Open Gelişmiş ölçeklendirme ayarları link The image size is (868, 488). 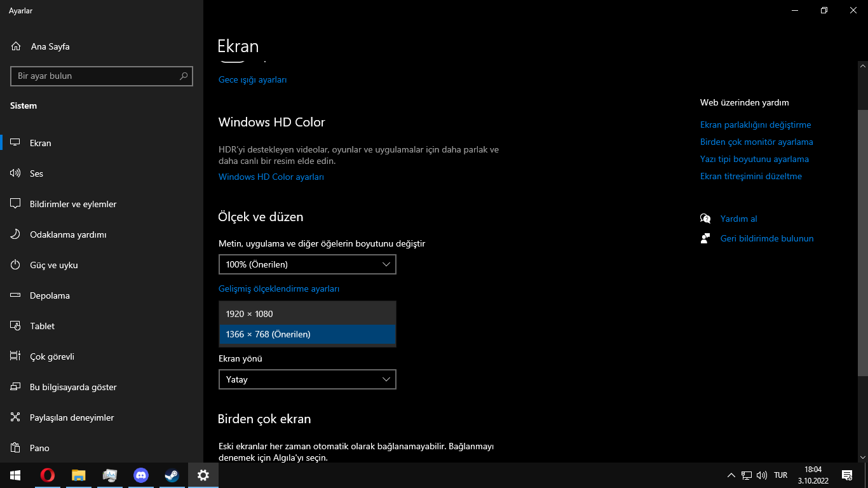(x=279, y=288)
